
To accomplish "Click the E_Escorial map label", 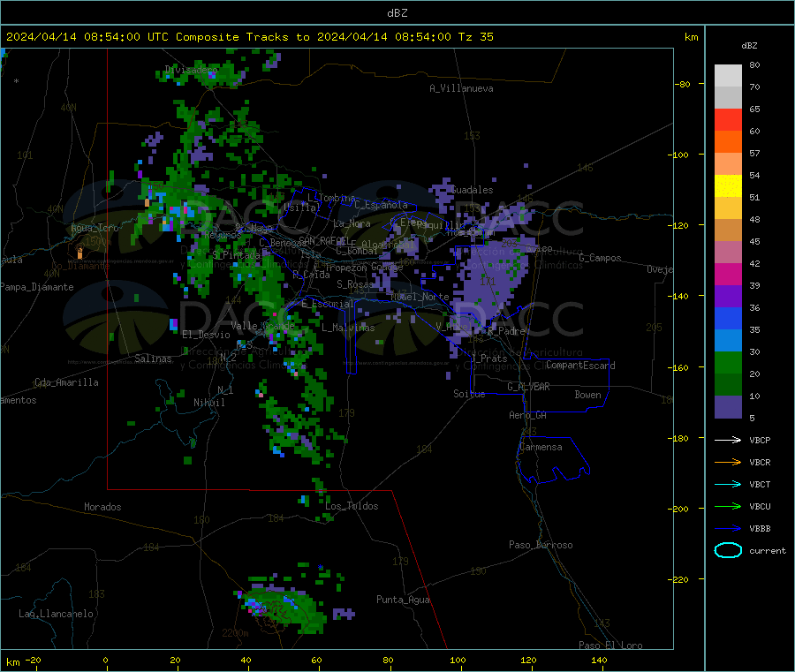I will [327, 304].
